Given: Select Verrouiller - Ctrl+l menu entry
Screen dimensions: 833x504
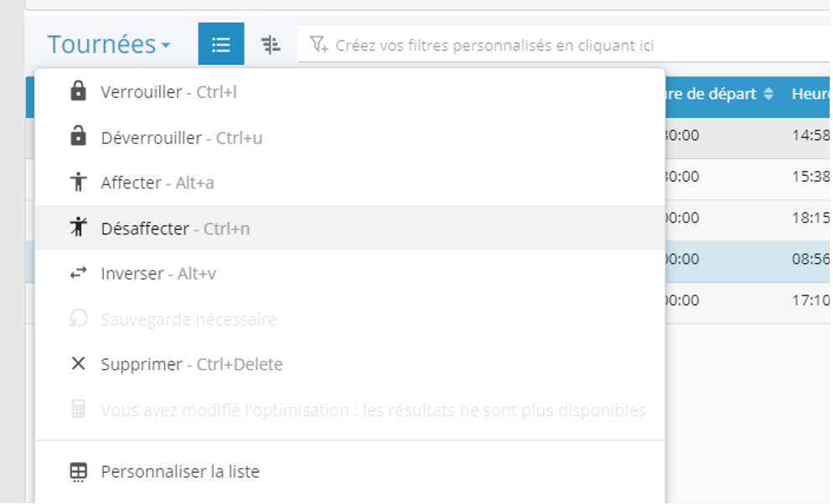Looking at the screenshot, I should 168,92.
